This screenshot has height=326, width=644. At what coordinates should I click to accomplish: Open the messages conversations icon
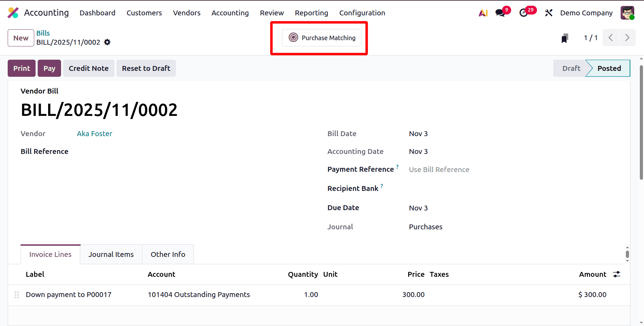pos(500,13)
